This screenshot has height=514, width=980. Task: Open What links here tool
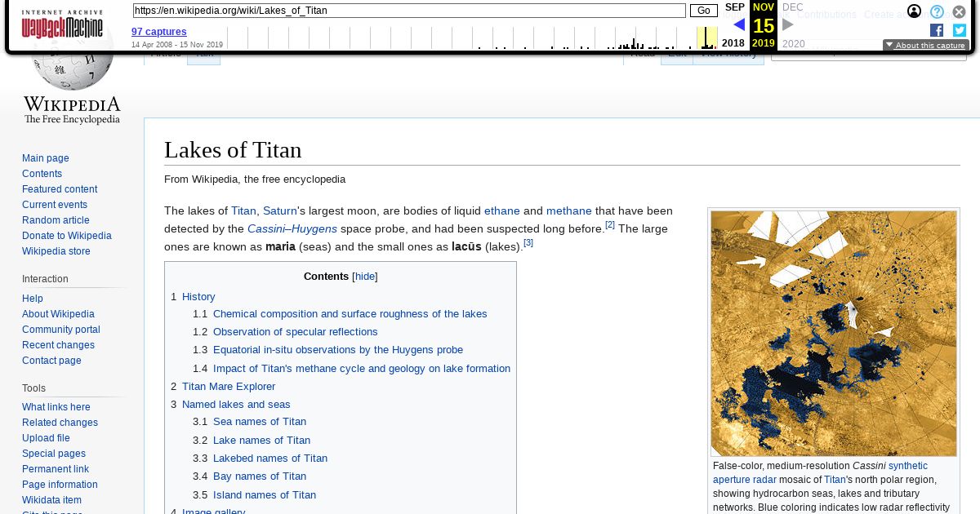point(56,407)
